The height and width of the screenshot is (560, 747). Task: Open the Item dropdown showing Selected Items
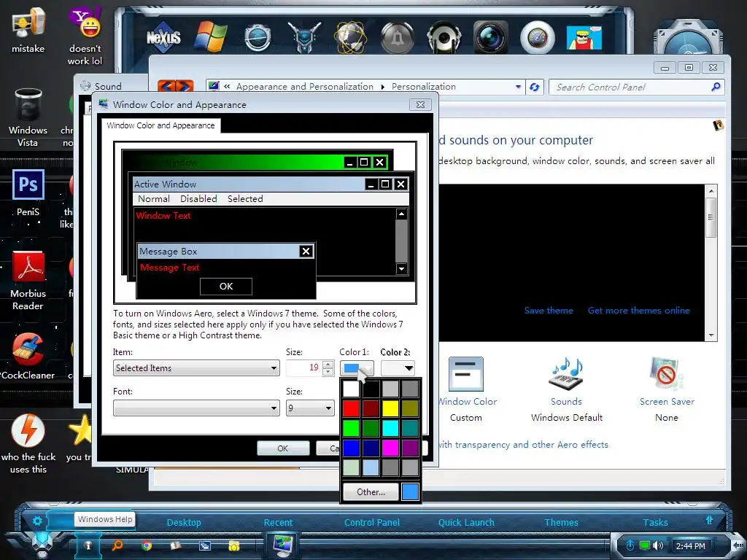click(196, 368)
